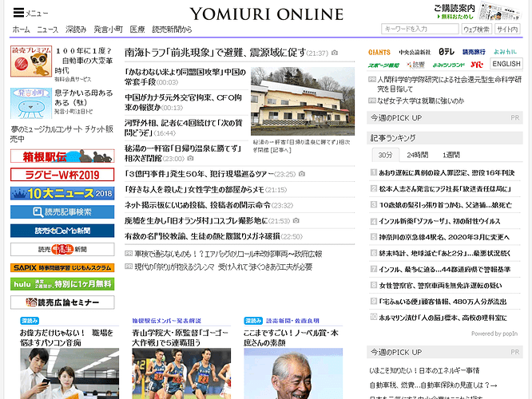Open ここまですごい！ノーベル賞 article
The width and height of the screenshot is (532, 399).
(x=291, y=338)
